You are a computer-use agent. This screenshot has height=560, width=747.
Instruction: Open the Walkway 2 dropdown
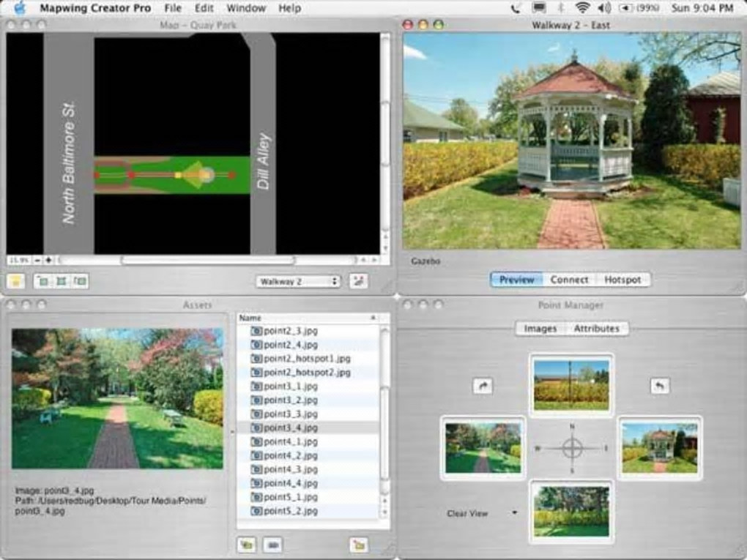point(298,281)
